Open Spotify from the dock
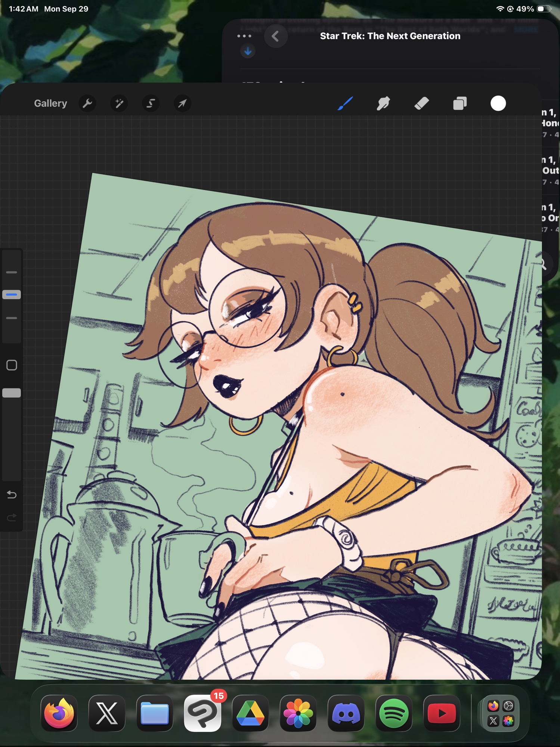The width and height of the screenshot is (560, 747). [394, 713]
